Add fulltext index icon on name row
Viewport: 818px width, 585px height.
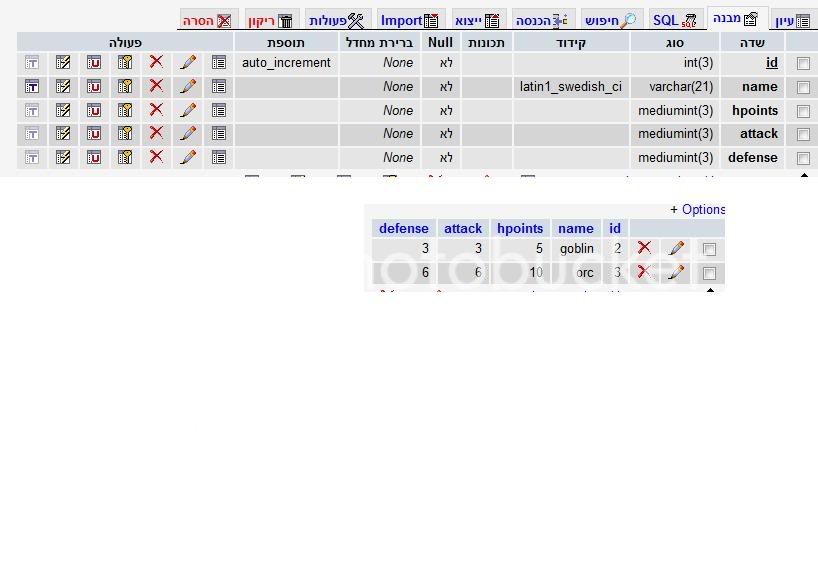click(32, 86)
